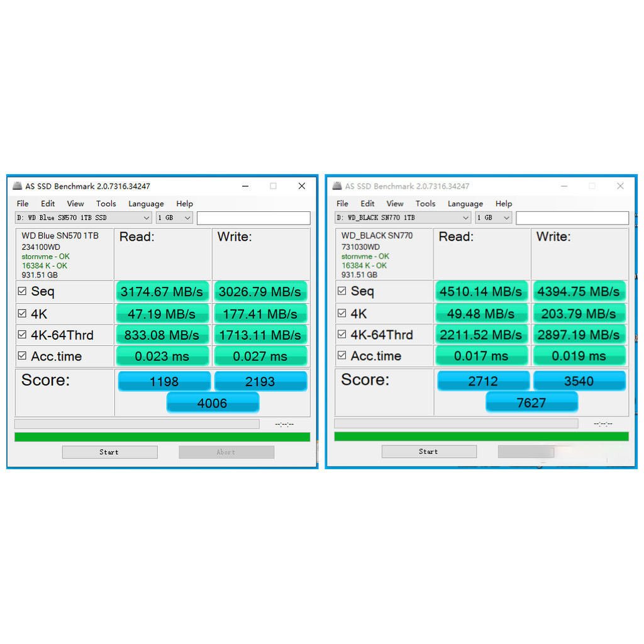Start the benchmark for the WD_BLACK SN770
Image resolution: width=644 pixels, height=644 pixels.
coord(428,451)
